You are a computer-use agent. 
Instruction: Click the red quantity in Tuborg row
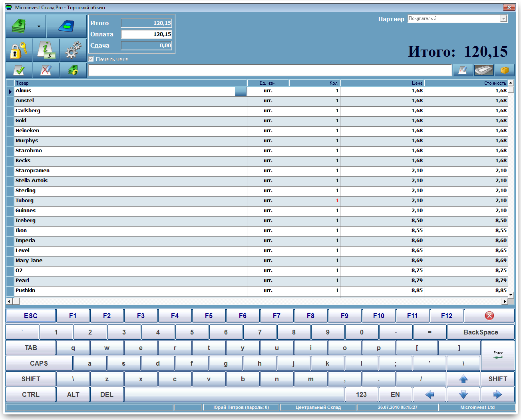[337, 201]
